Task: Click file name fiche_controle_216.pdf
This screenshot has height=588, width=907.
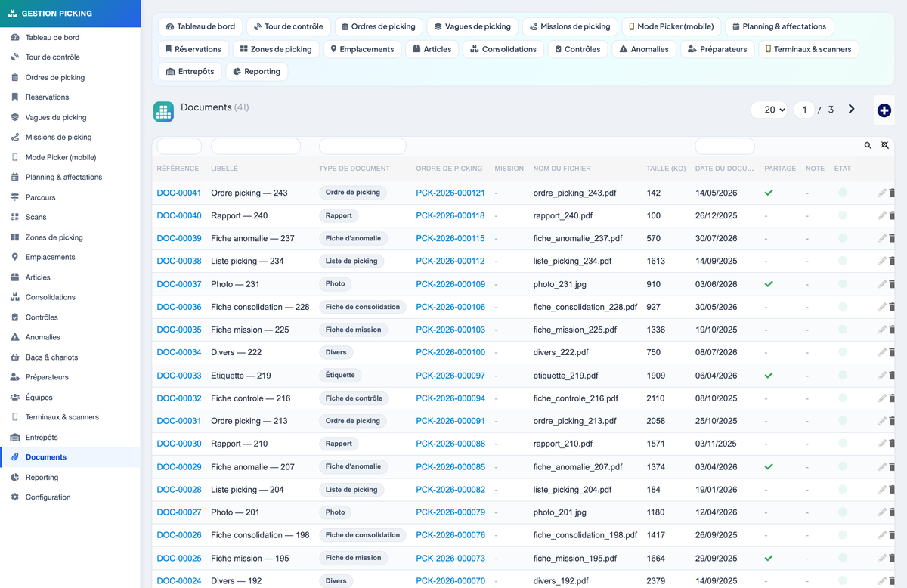Action: click(575, 398)
